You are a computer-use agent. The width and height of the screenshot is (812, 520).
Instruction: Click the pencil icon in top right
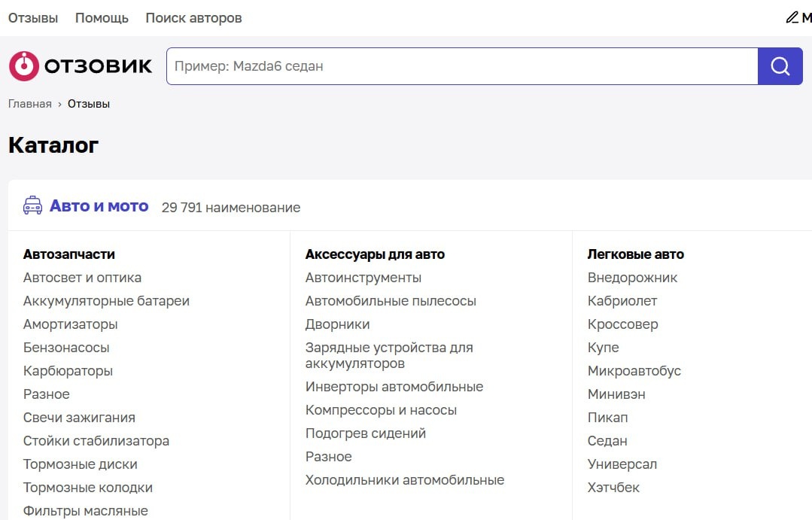click(792, 17)
